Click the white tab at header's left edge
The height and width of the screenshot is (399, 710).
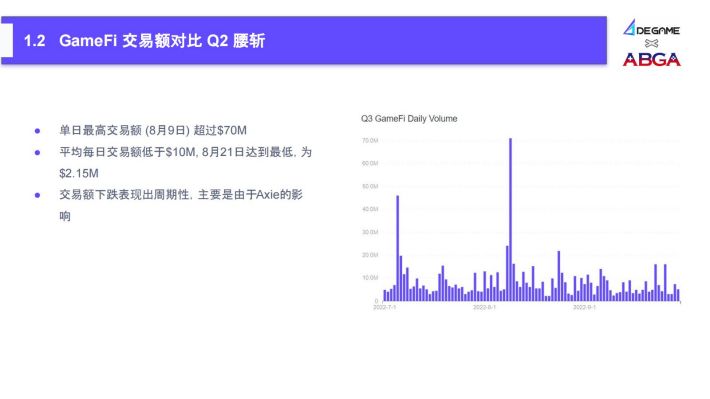click(7, 41)
